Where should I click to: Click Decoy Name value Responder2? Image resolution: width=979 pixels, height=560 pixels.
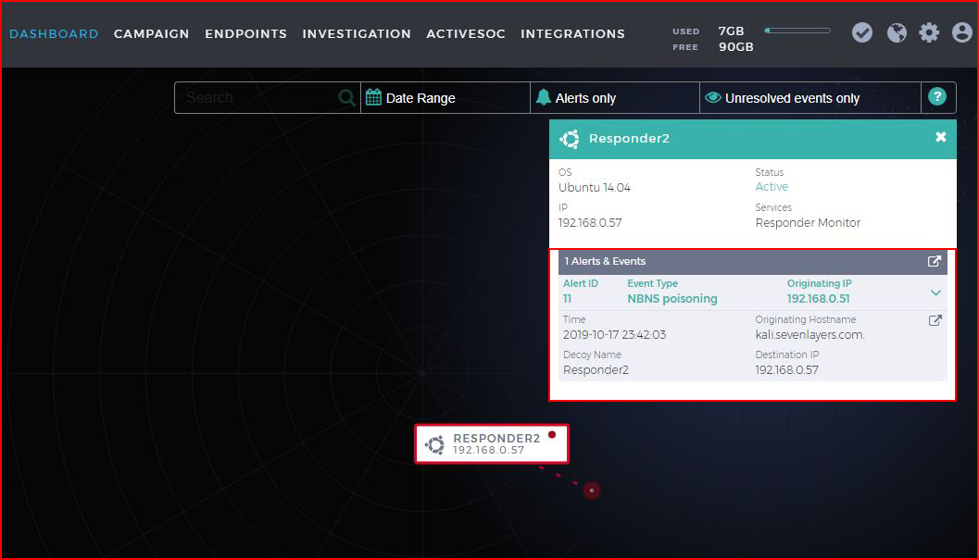596,369
